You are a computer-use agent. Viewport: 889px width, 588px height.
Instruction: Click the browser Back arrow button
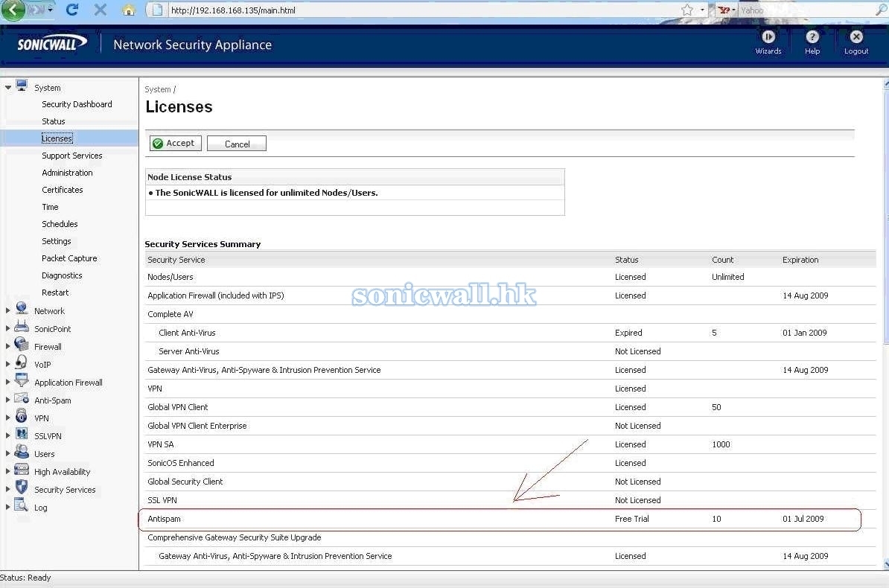coord(13,10)
